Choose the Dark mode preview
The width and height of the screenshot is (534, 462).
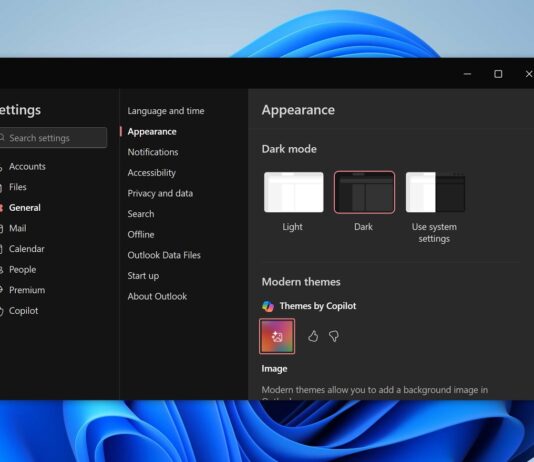point(364,192)
